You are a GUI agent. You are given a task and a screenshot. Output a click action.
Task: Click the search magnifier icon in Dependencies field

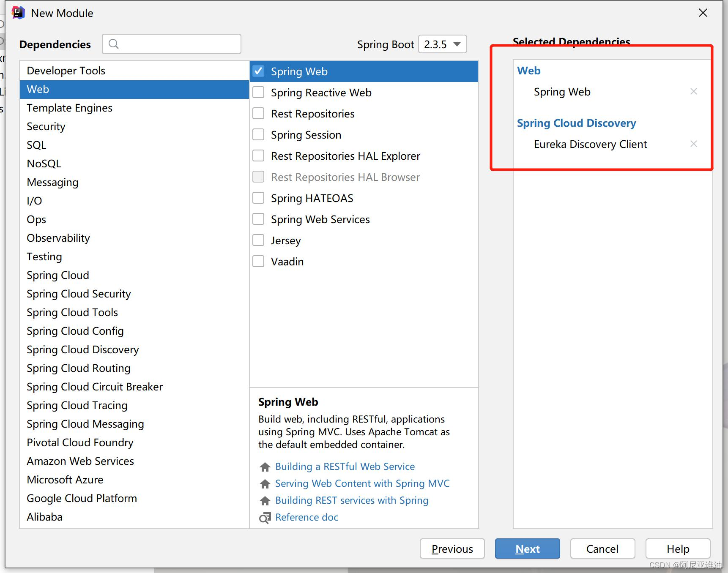113,44
